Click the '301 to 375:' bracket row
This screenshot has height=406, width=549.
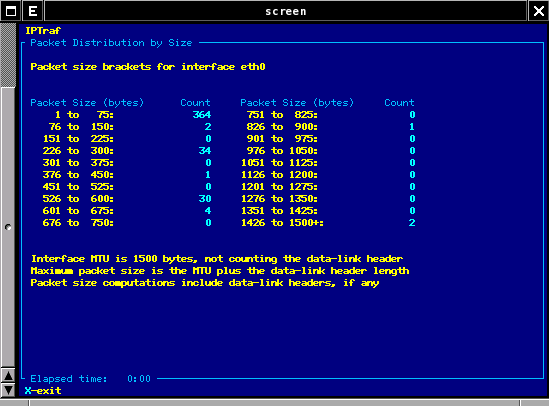78,162
